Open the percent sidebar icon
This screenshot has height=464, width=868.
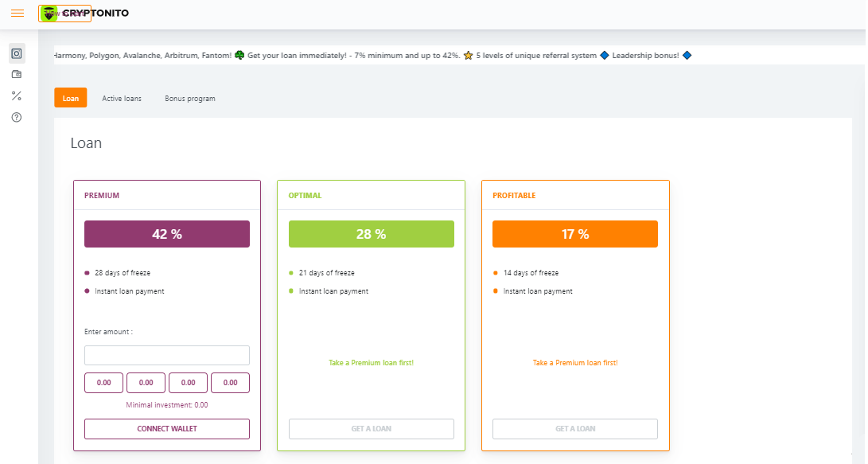pos(17,96)
